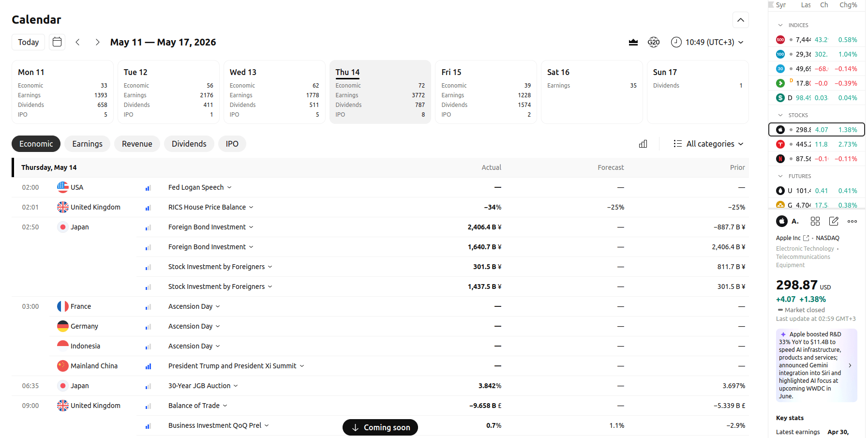The height and width of the screenshot is (438, 868).
Task: Click importance bars icon on Trump-Xi Summit row
Action: [148, 366]
